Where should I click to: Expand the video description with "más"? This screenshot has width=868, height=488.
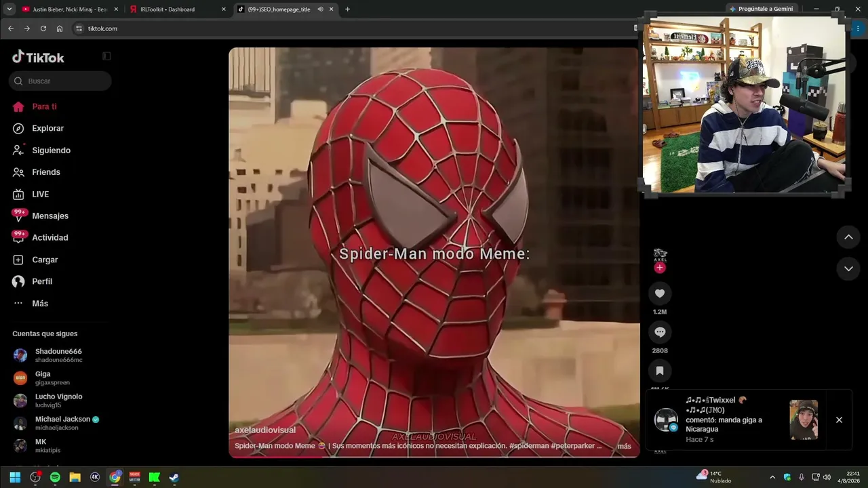point(624,446)
